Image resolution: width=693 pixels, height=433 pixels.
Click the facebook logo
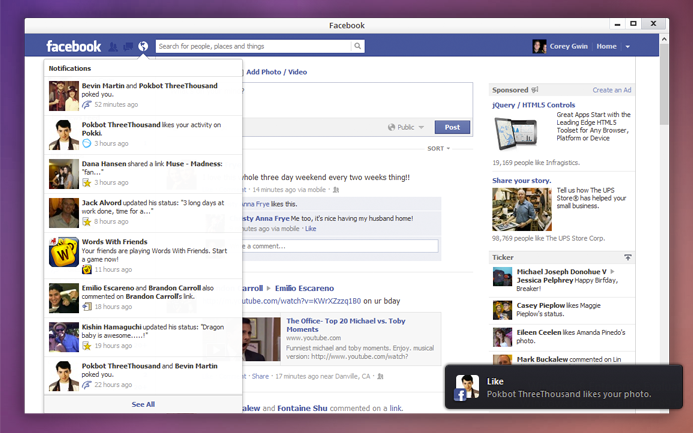73,46
